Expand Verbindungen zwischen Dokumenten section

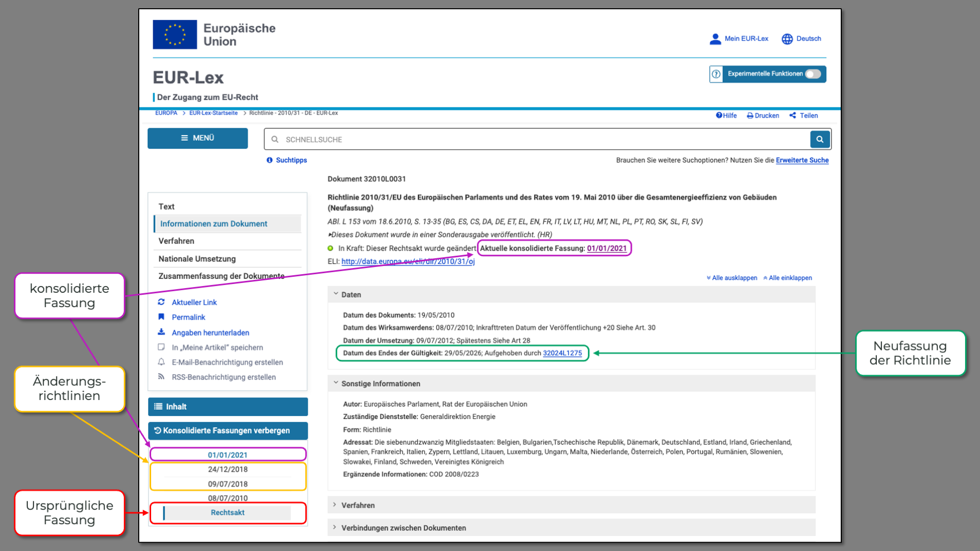pos(571,528)
